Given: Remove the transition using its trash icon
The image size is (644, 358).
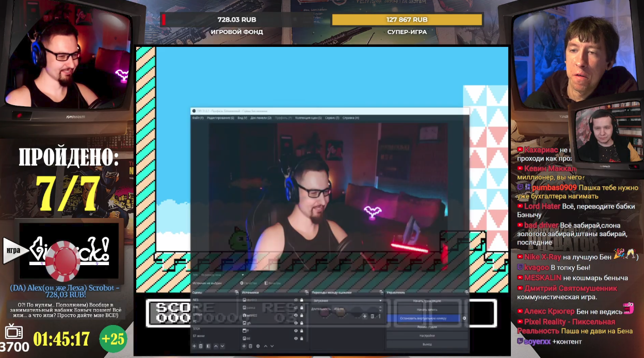Looking at the screenshot, I should point(372,316).
